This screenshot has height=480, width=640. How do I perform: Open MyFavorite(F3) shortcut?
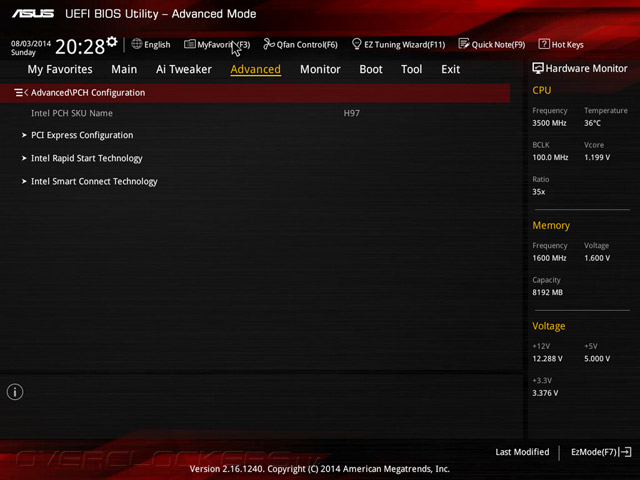(x=224, y=44)
